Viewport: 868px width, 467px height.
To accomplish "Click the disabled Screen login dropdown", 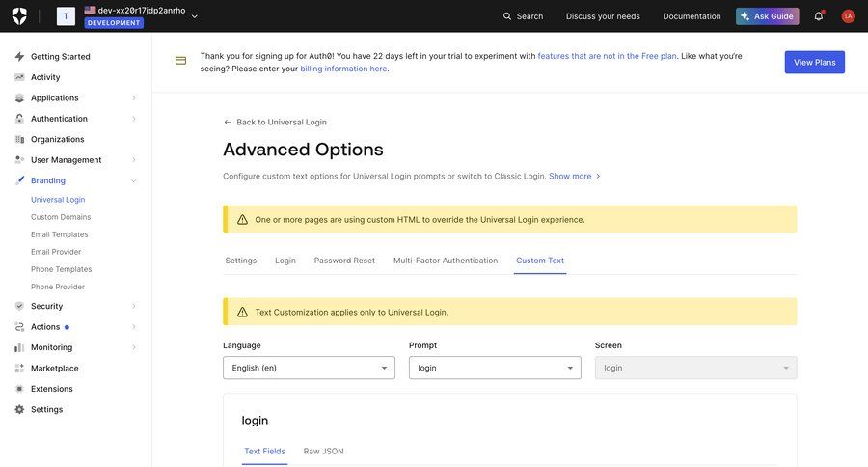I will pos(695,368).
